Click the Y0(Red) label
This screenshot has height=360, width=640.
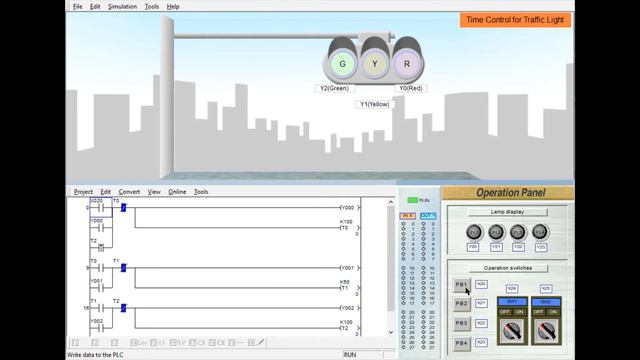point(411,88)
